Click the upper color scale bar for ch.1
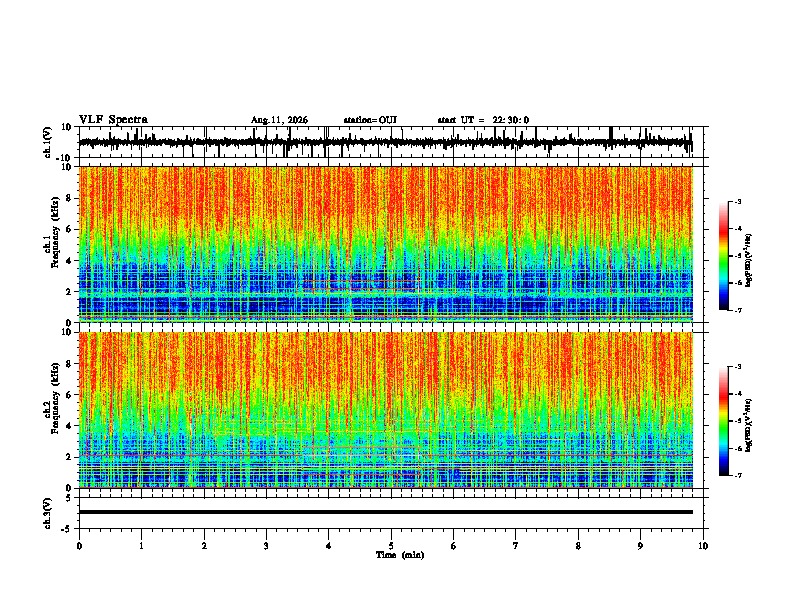 click(723, 256)
